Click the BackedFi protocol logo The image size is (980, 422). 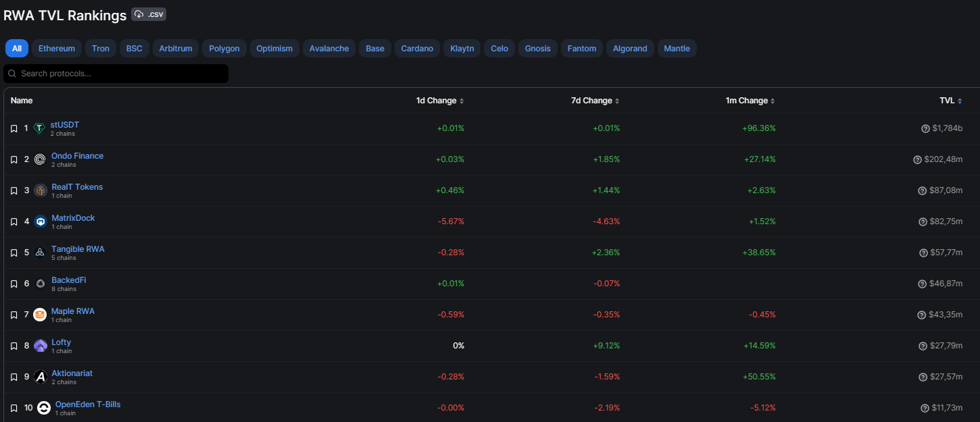pyautogui.click(x=40, y=284)
